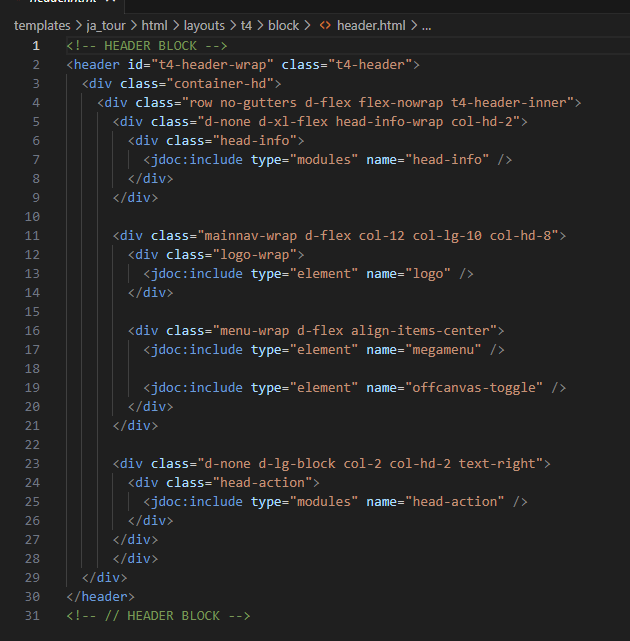Image resolution: width=630 pixels, height=641 pixels.
Task: Click the HTML file icon in breadcrumb
Action: coord(325,25)
